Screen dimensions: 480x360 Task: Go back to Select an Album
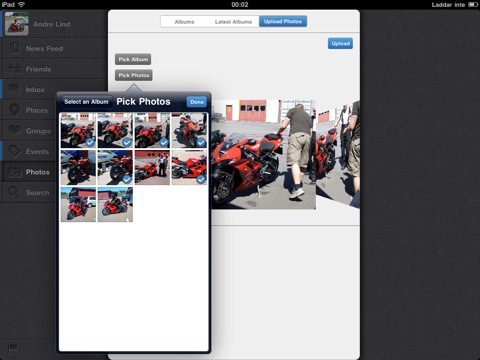[x=86, y=102]
